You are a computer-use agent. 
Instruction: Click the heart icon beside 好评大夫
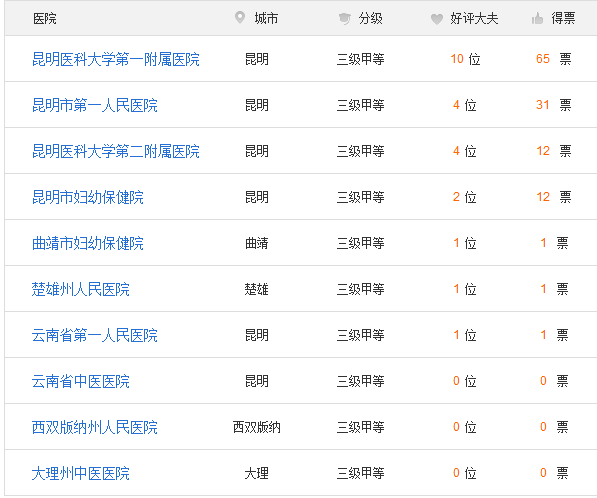[436, 19]
